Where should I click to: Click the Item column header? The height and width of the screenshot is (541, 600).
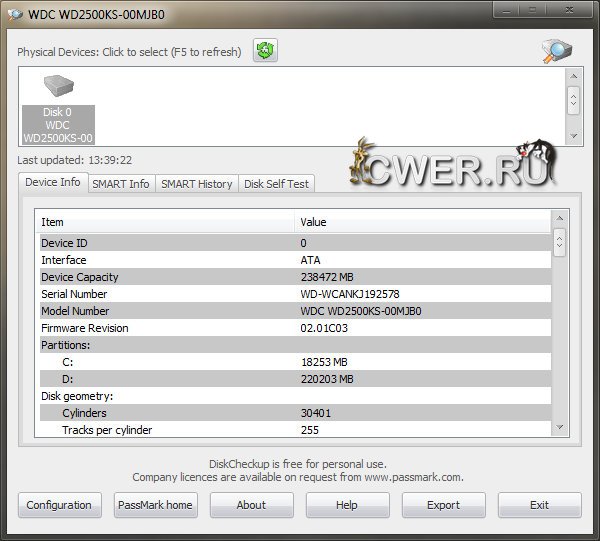click(165, 222)
